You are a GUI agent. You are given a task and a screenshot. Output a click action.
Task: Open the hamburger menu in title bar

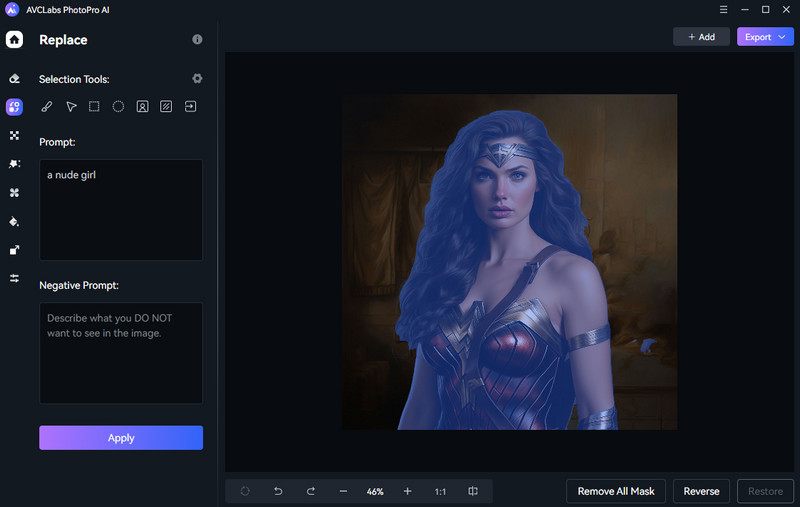pyautogui.click(x=723, y=10)
